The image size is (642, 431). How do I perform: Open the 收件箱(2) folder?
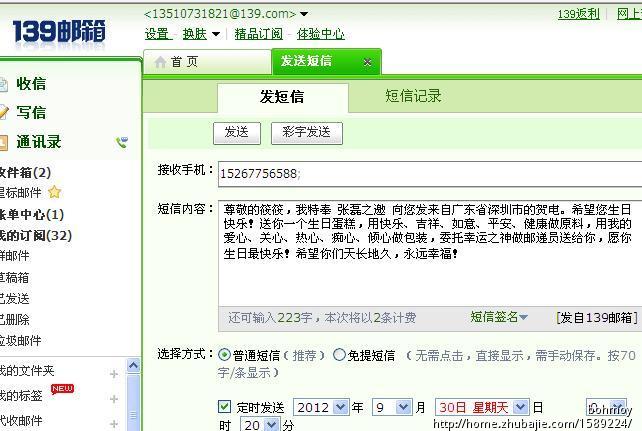[25, 172]
